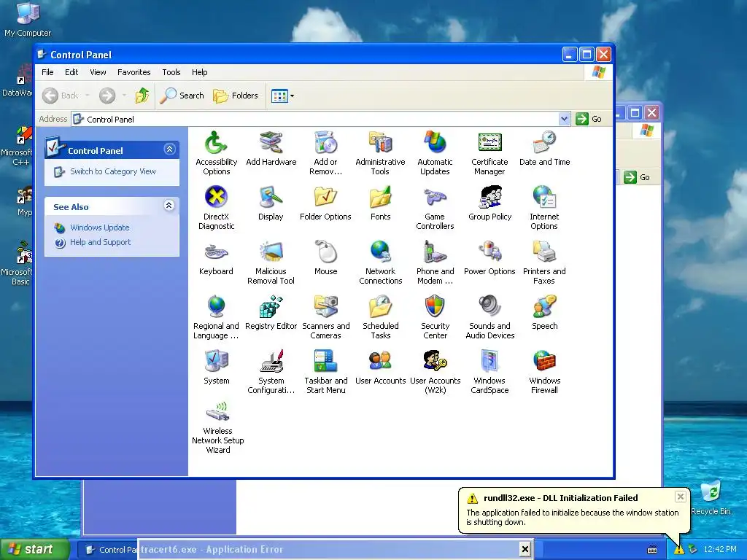Open Internet Options
747x560 pixels.
pos(544,208)
